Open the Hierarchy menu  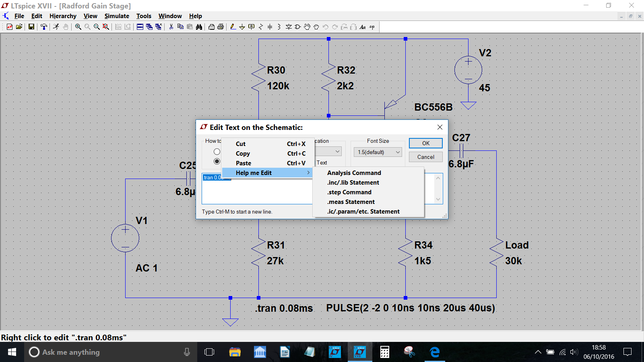tap(63, 16)
